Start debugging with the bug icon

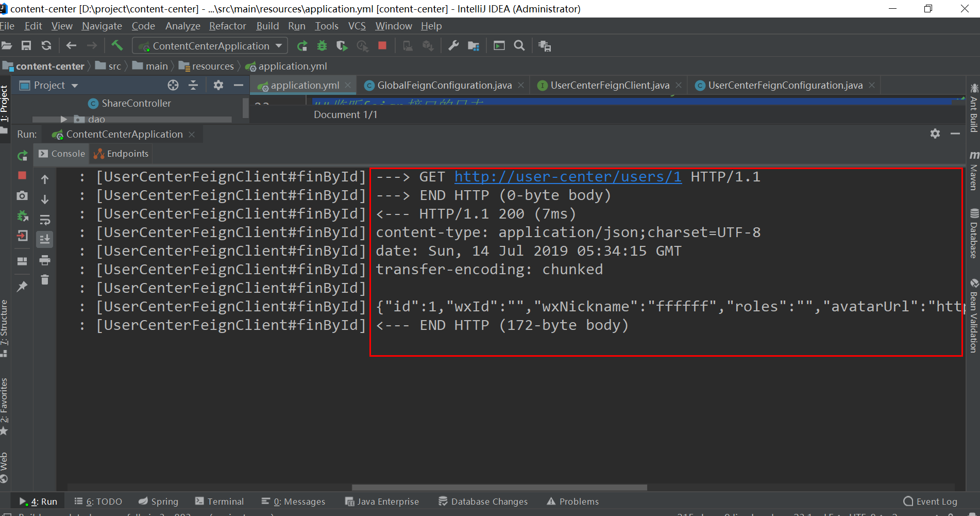(322, 46)
